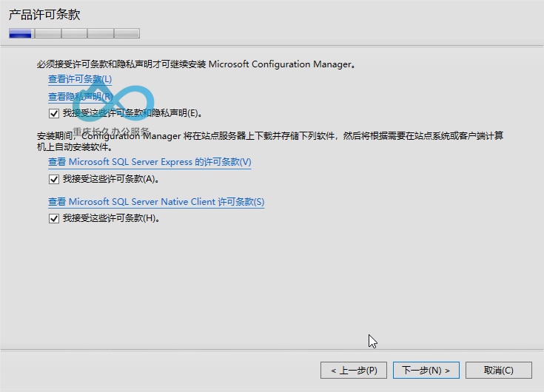
Task: Click the 产品许可条款 page title
Action: coord(44,15)
